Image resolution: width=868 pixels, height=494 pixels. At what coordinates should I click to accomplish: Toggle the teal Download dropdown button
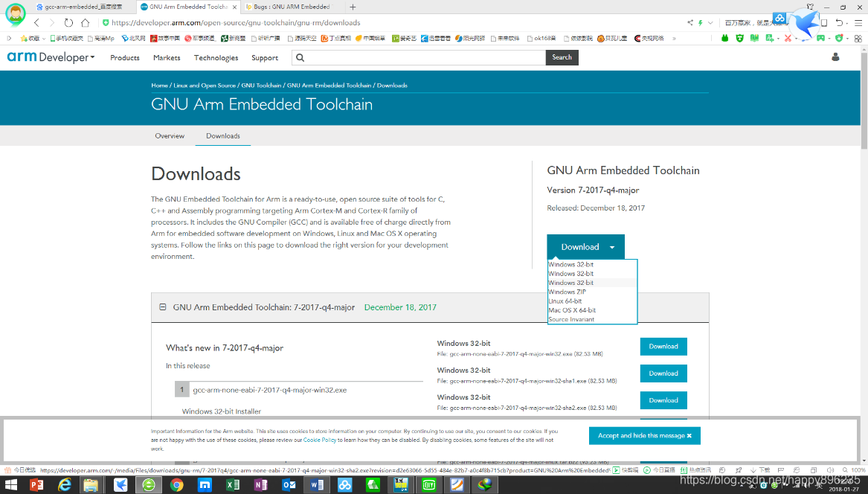click(x=585, y=247)
